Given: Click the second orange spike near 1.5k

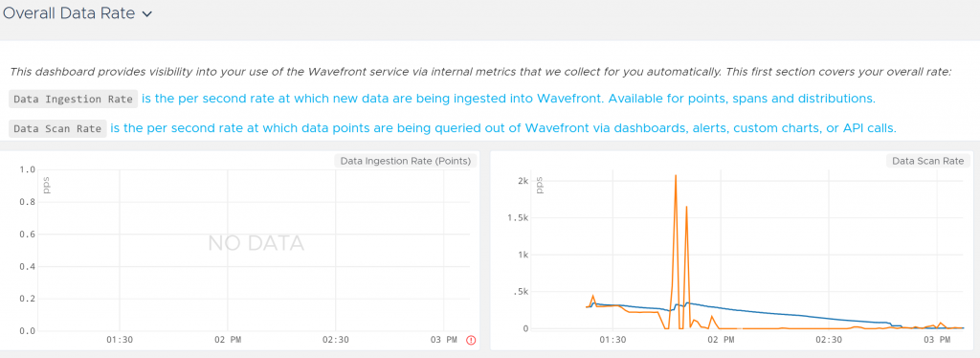Looking at the screenshot, I should point(686,208).
